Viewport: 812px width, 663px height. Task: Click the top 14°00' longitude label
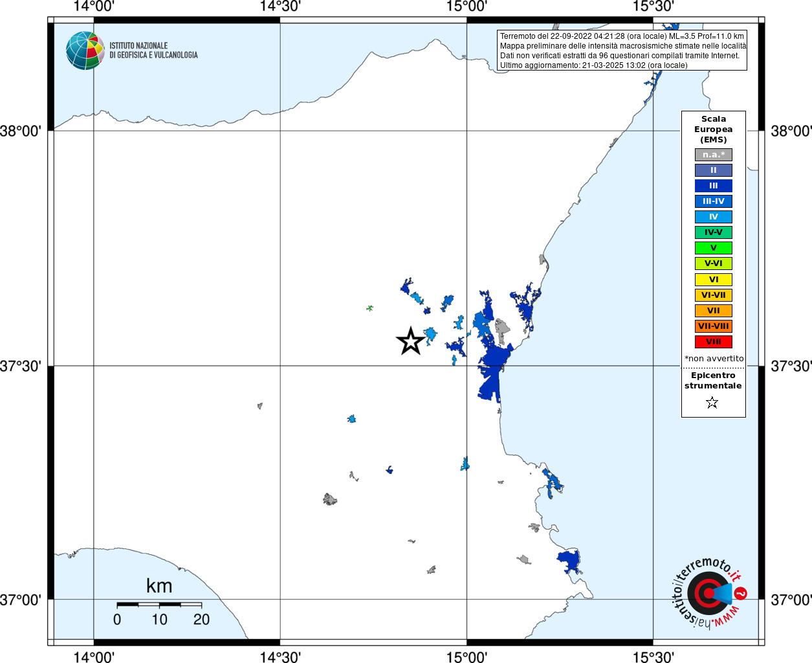[x=94, y=6]
